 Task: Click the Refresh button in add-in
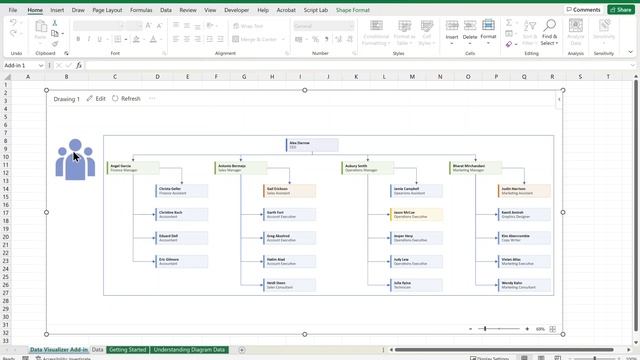126,98
